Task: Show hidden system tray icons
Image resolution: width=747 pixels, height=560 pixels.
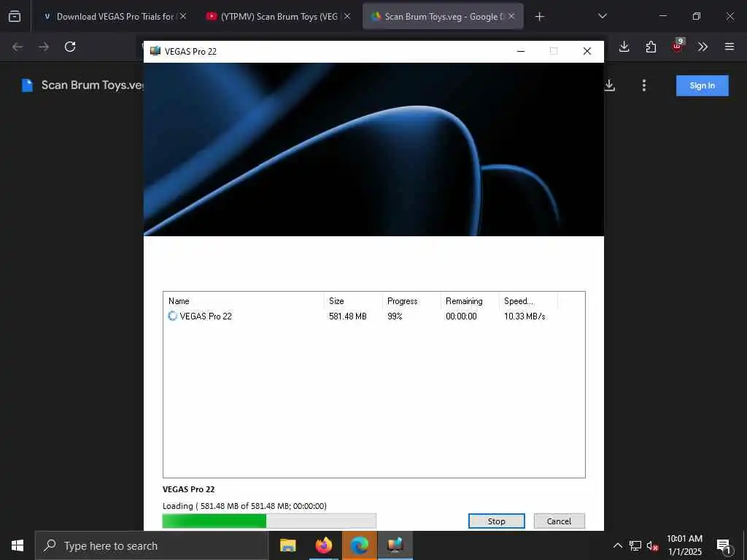Action: coord(617,545)
